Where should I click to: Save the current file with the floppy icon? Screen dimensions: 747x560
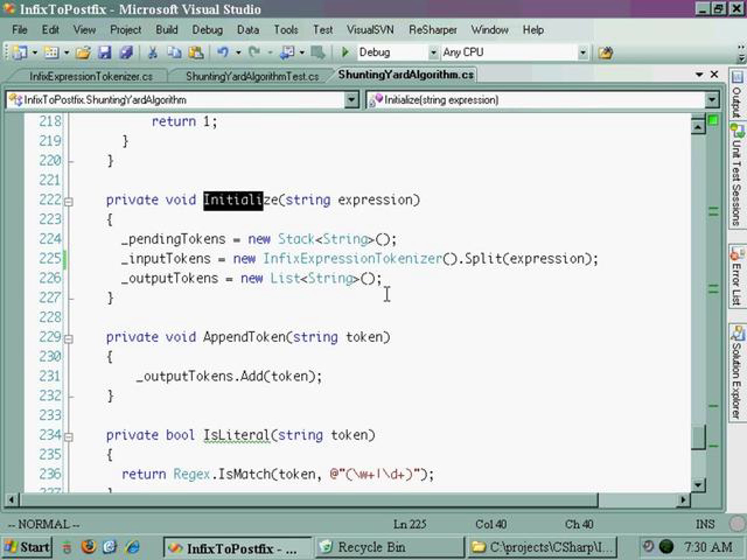click(x=105, y=52)
